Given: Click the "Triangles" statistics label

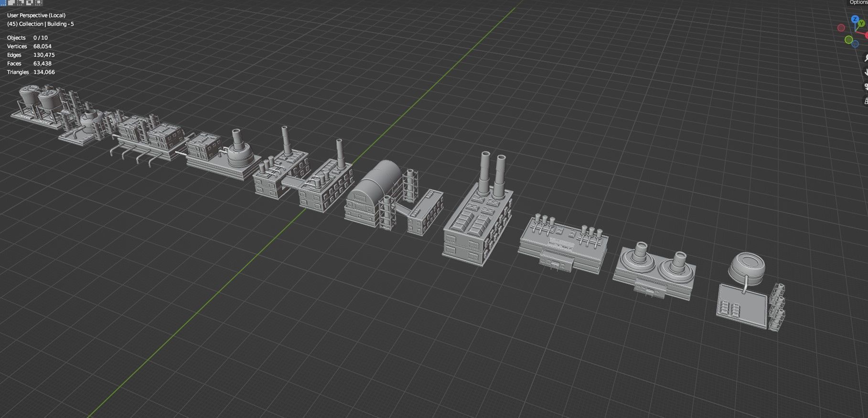Looking at the screenshot, I should click(x=18, y=72).
